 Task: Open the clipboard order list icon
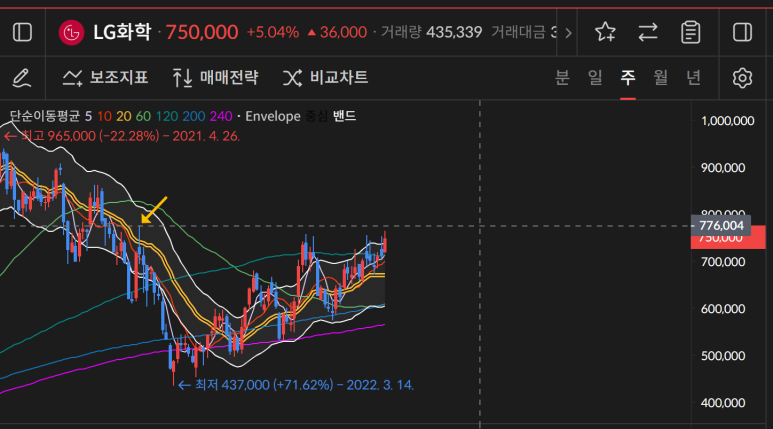coord(691,33)
